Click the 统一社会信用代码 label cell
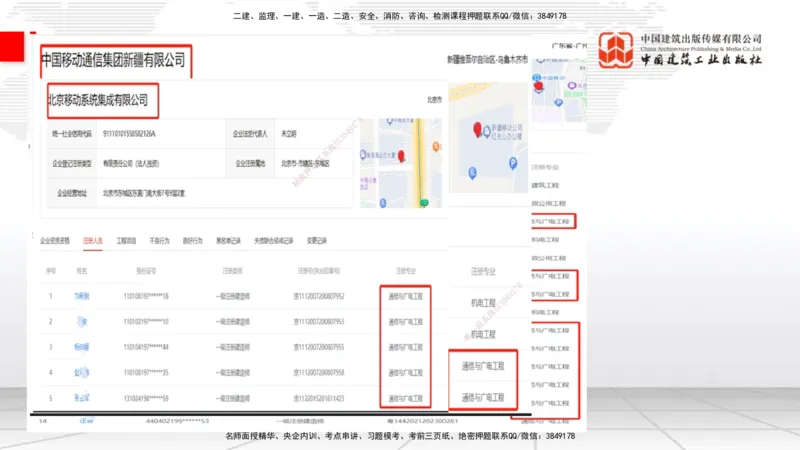This screenshot has height=450, width=800. click(x=72, y=134)
